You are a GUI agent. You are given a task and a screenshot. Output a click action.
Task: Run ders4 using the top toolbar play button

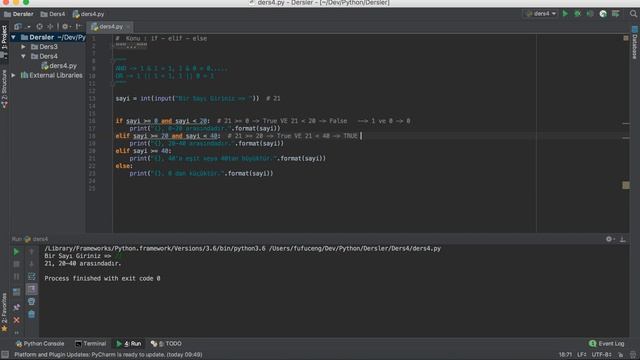(x=565, y=13)
